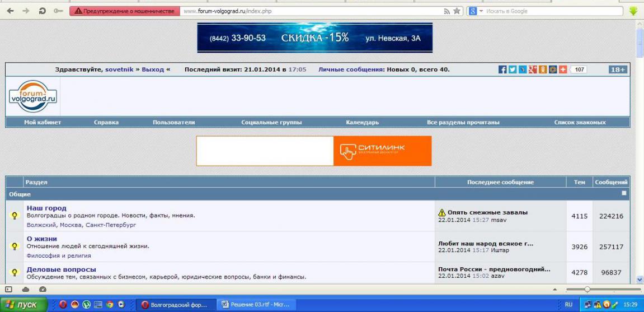This screenshot has height=312, width=644.
Task: Open the Наш город forum section
Action: click(x=46, y=208)
